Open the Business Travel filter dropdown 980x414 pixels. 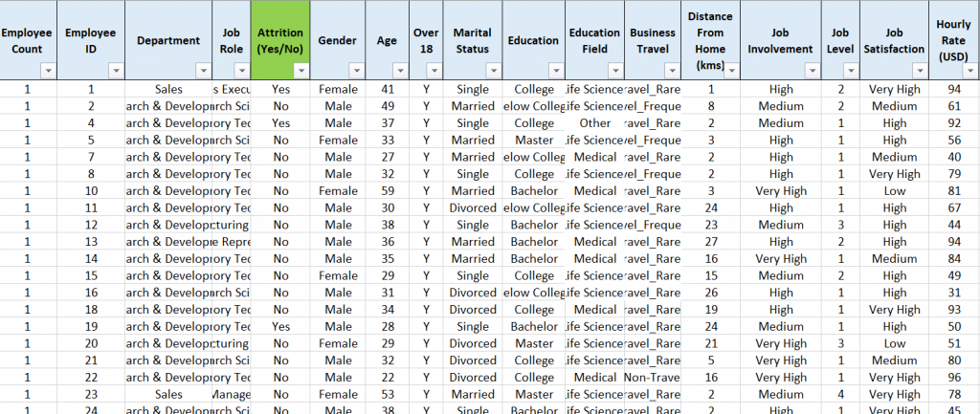672,70
